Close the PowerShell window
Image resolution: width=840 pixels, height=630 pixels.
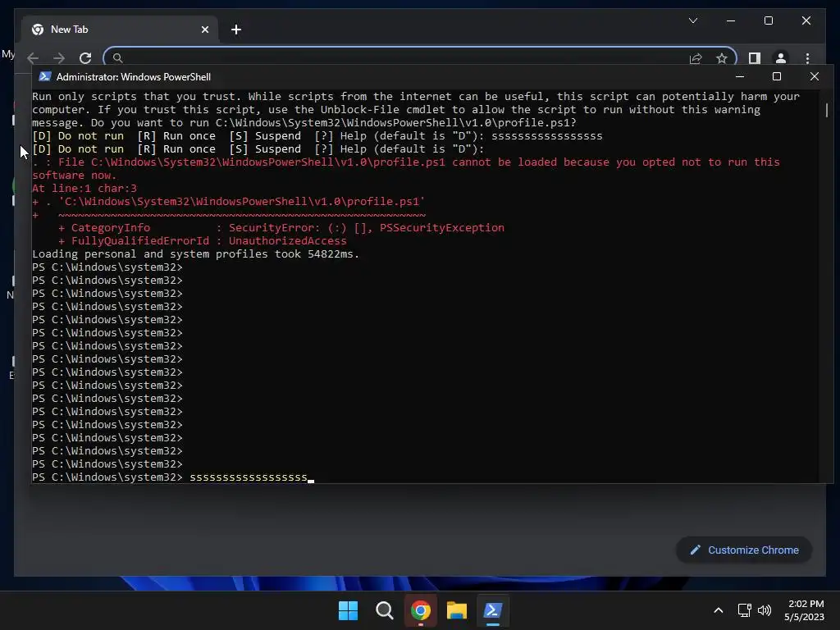tap(815, 76)
